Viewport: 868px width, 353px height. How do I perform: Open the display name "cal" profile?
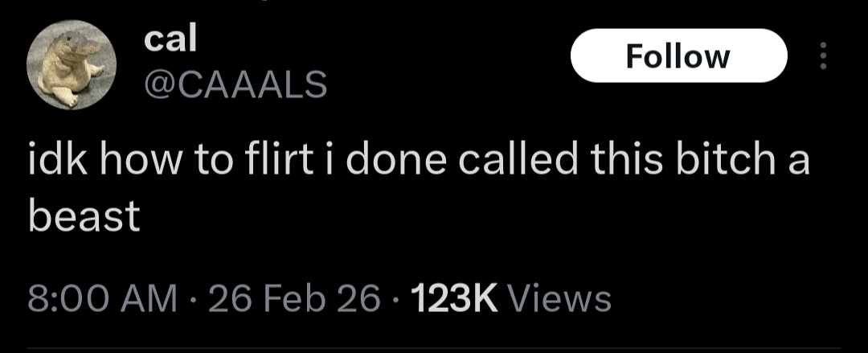(170, 39)
